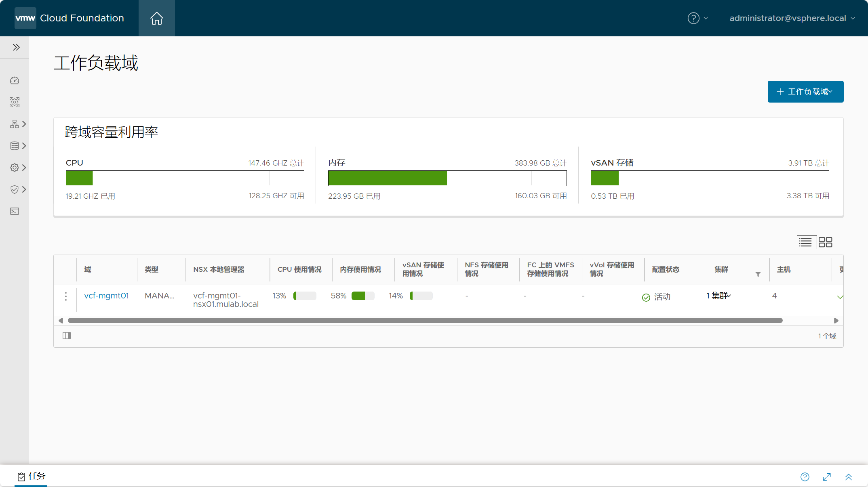Click the green checkmark at row end
The width and height of the screenshot is (868, 487).
[x=840, y=297]
